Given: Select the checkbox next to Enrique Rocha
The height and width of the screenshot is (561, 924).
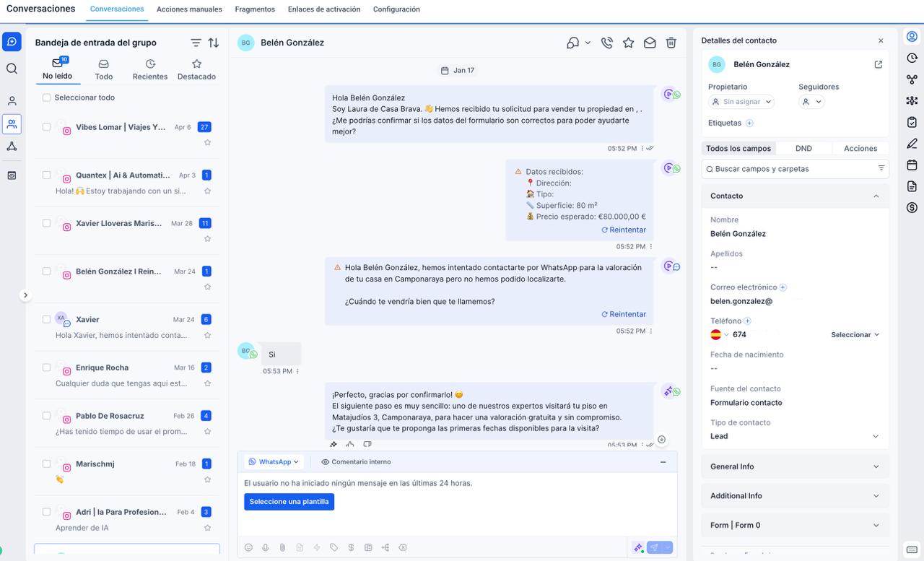Looking at the screenshot, I should click(x=47, y=368).
